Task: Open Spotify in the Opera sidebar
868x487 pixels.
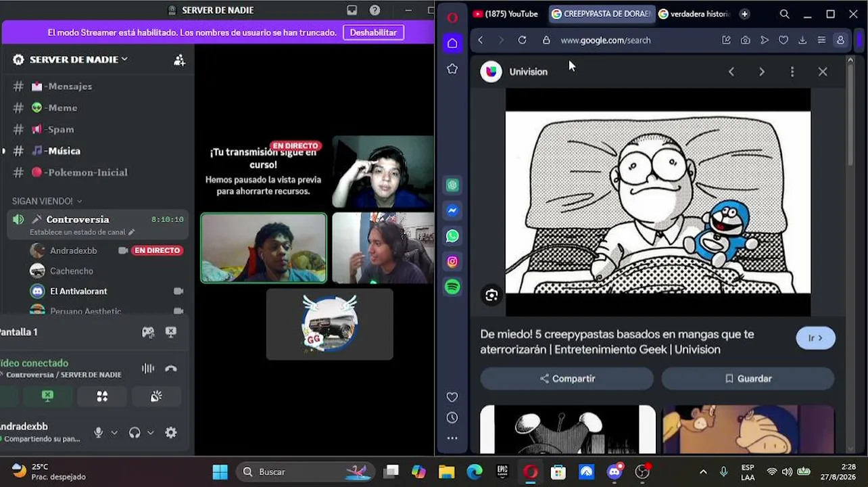Action: [452, 287]
